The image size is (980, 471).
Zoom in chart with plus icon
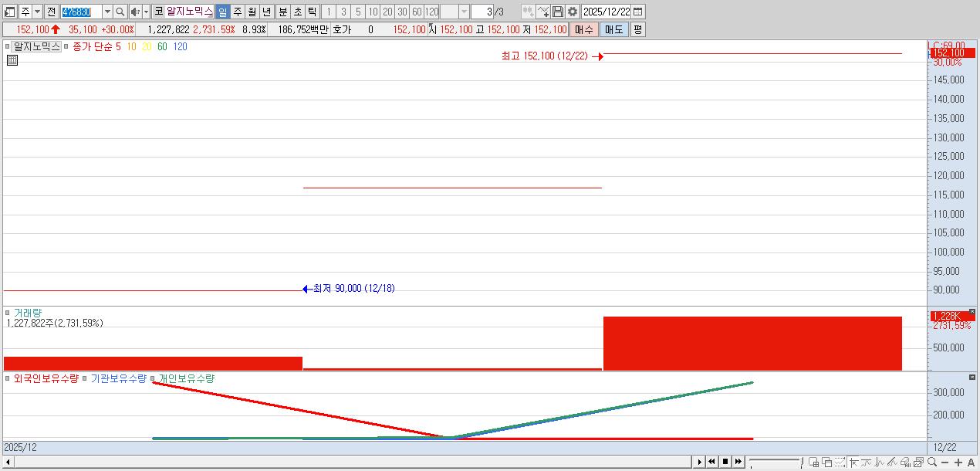click(x=958, y=462)
